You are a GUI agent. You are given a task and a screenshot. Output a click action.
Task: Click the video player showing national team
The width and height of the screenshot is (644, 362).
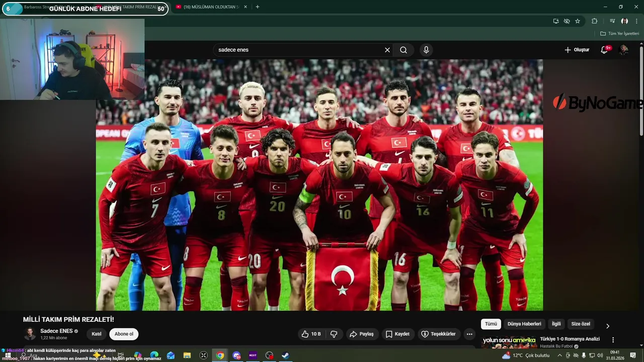pos(319,185)
